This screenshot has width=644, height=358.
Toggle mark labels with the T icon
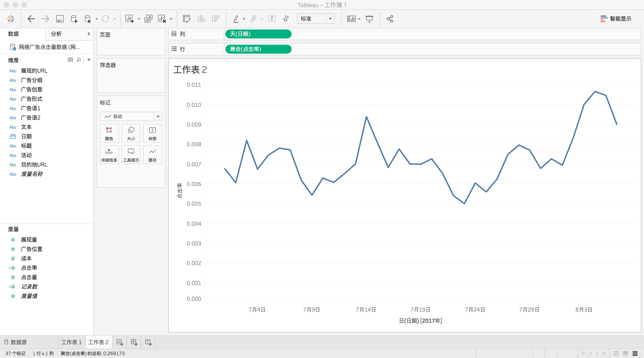(x=272, y=19)
